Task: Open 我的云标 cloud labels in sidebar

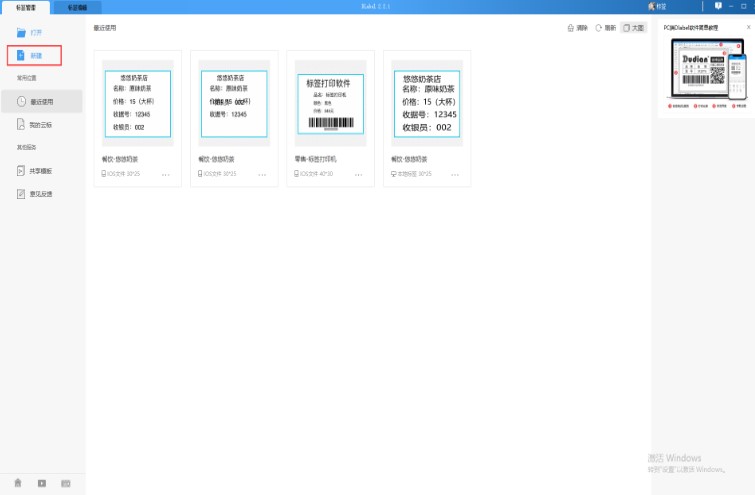Action: coord(35,125)
